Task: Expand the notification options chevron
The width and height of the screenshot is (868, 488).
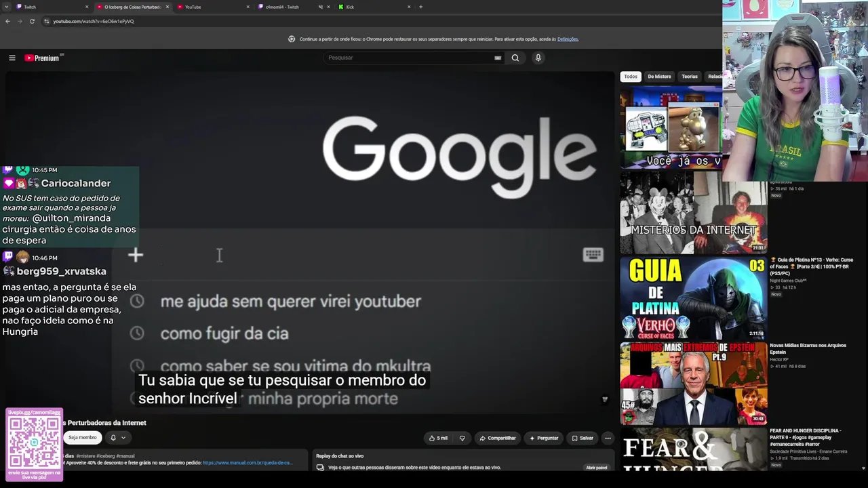Action: (x=123, y=438)
